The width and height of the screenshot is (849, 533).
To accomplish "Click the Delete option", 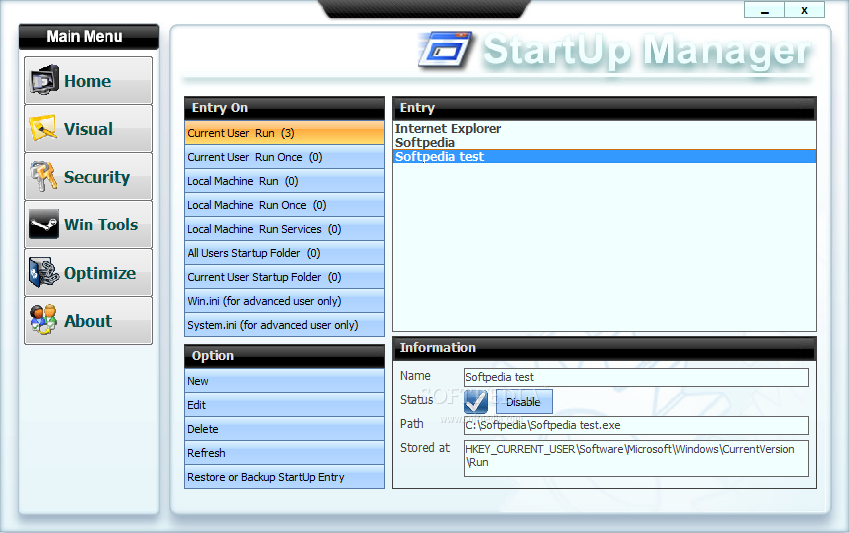I will click(x=284, y=428).
